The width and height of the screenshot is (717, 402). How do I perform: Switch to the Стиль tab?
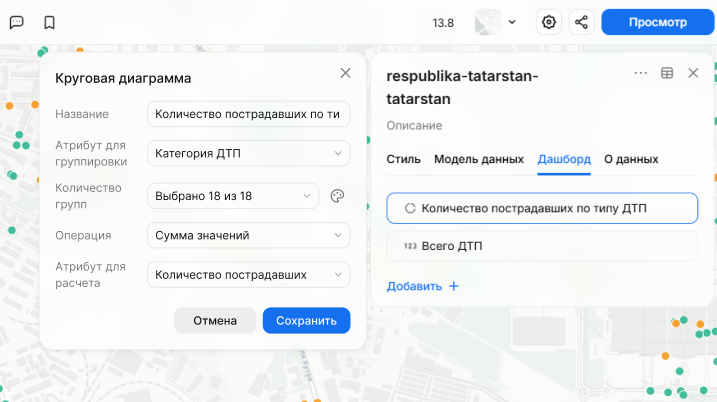(x=403, y=159)
